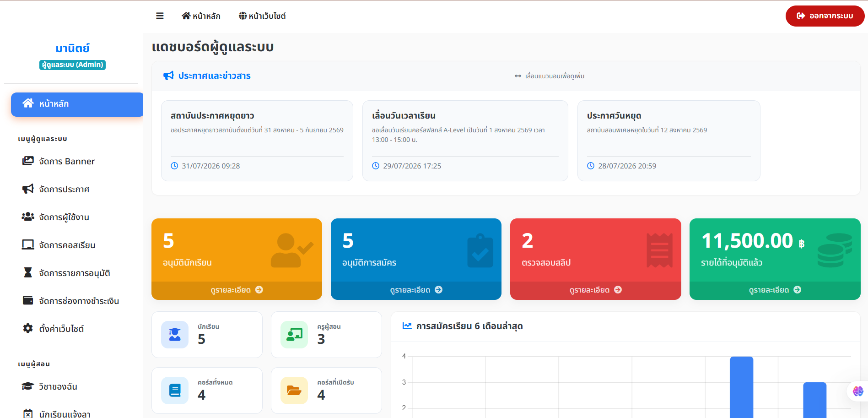This screenshot has width=868, height=418.
Task: Click the arrow icon in green ดูรายละเอียด footer
Action: pos(798,290)
